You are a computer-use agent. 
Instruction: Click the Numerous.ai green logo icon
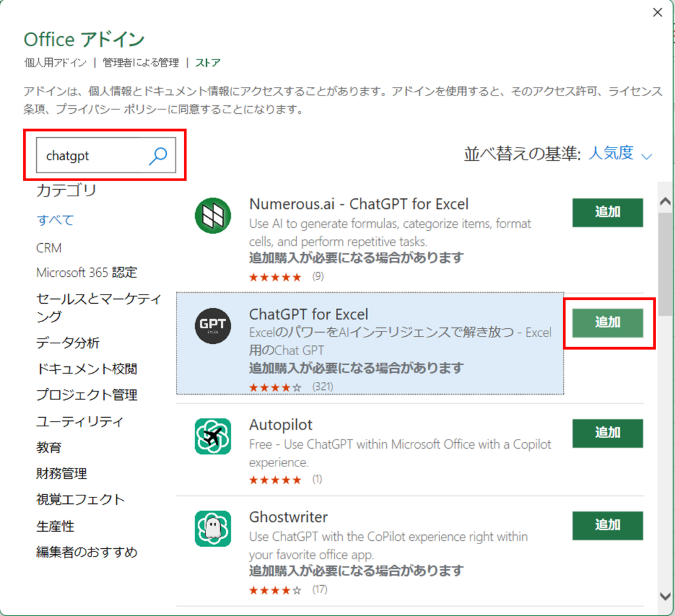pos(213,215)
